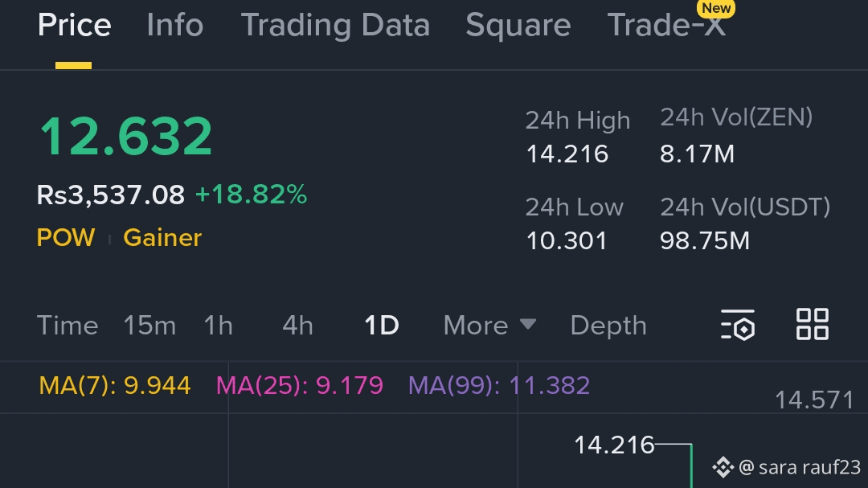868x488 pixels.
Task: Select the Square tab
Action: tap(518, 26)
